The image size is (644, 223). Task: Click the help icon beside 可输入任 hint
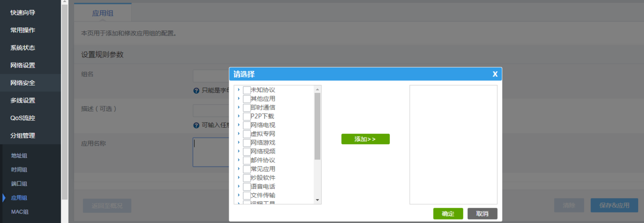point(196,125)
